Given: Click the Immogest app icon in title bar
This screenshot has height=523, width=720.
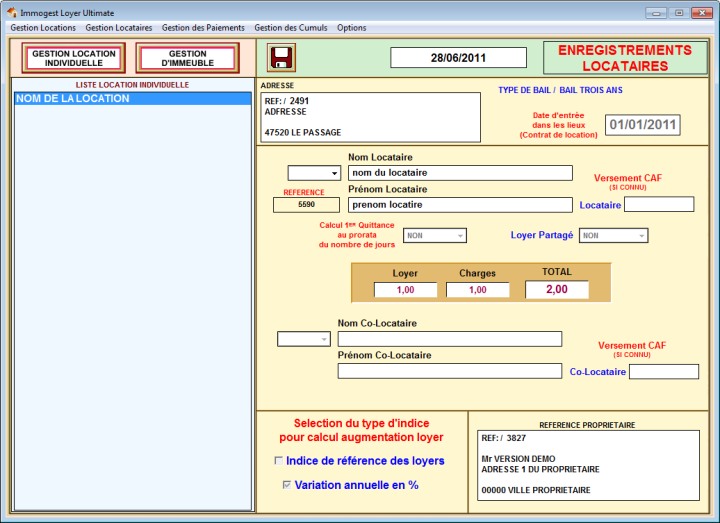Looking at the screenshot, I should point(11,12).
